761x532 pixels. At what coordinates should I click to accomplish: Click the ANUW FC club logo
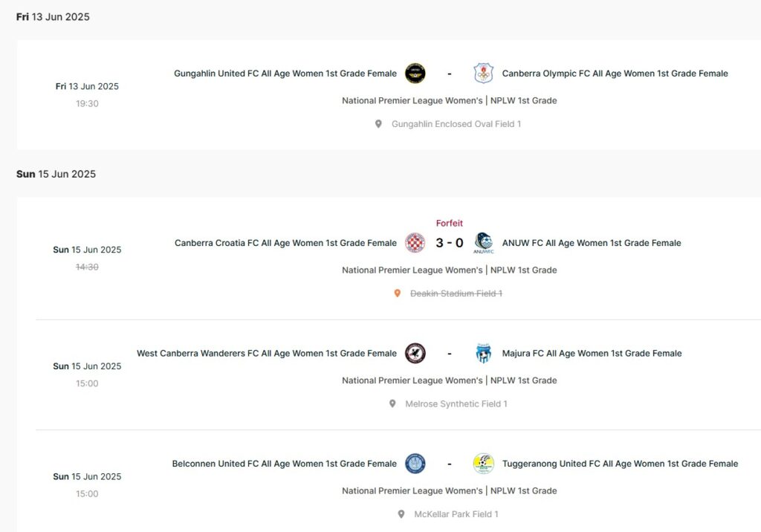point(484,243)
